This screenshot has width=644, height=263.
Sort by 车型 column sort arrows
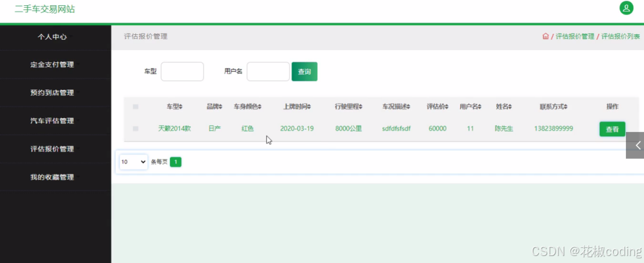tap(181, 107)
